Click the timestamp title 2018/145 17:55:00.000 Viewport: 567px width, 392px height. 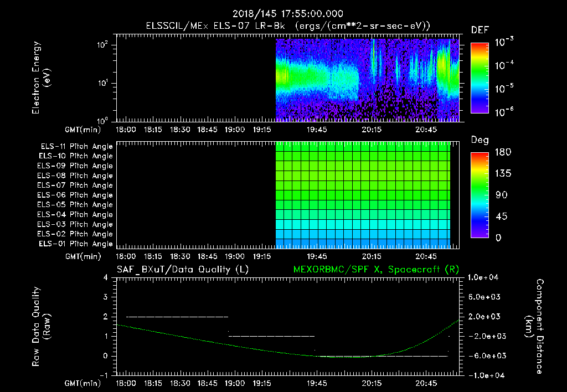287,14
